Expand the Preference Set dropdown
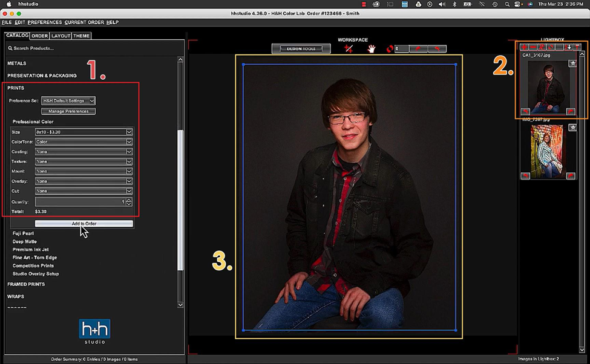Viewport: 590px width, 364px height. coord(68,101)
